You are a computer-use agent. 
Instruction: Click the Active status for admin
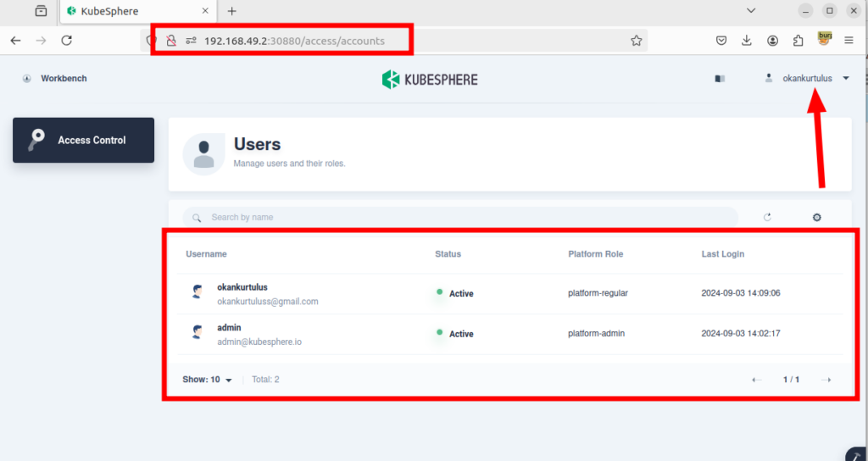454,334
